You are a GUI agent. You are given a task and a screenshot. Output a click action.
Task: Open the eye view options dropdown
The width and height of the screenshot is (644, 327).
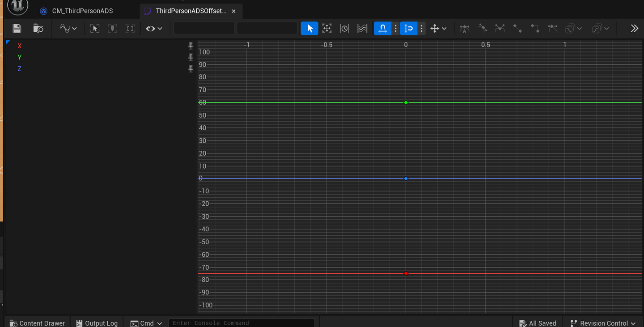click(x=153, y=29)
